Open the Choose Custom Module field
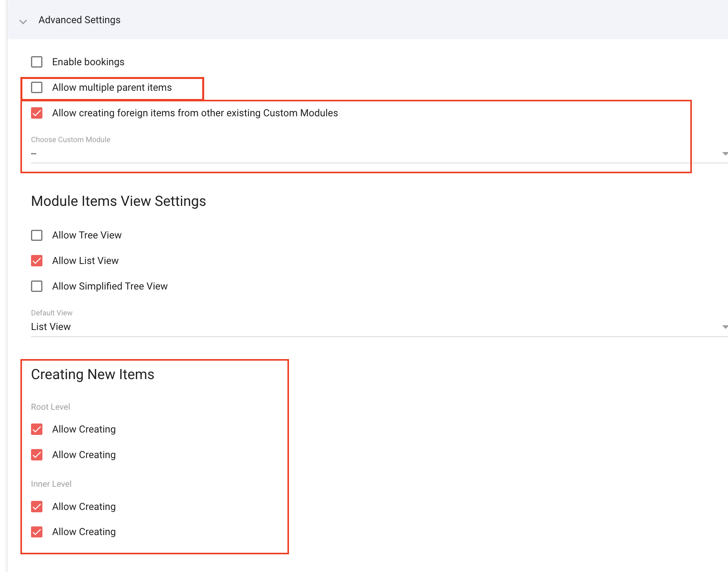 coord(353,154)
